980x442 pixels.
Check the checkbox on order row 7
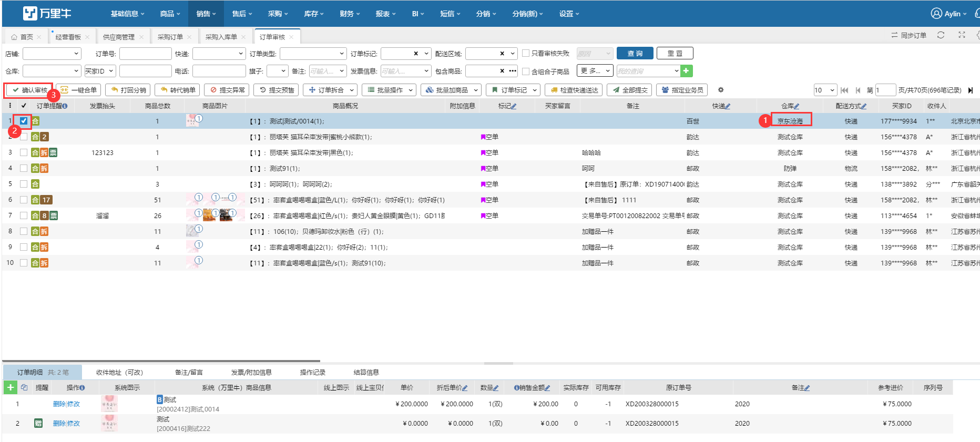click(x=24, y=215)
